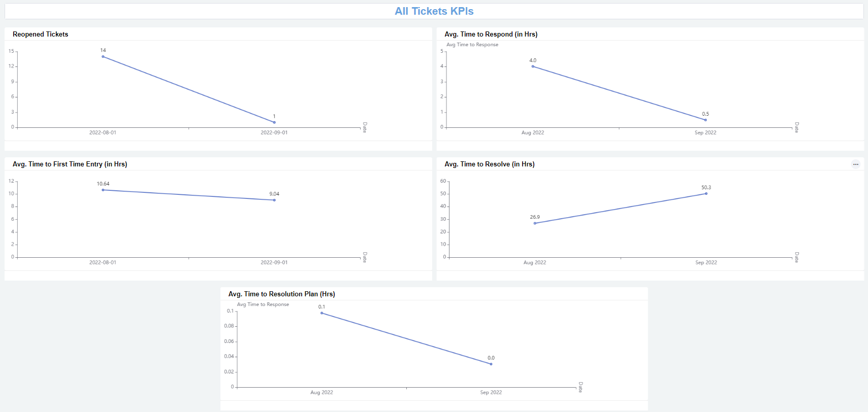Select the 4.0 data point in Time to Respond
Image resolution: width=868 pixels, height=412 pixels.
pos(533,66)
